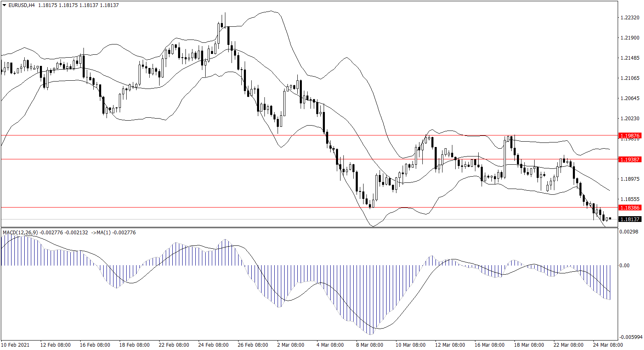
Task: Click the black 1.18137 current price label
Action: (x=630, y=219)
